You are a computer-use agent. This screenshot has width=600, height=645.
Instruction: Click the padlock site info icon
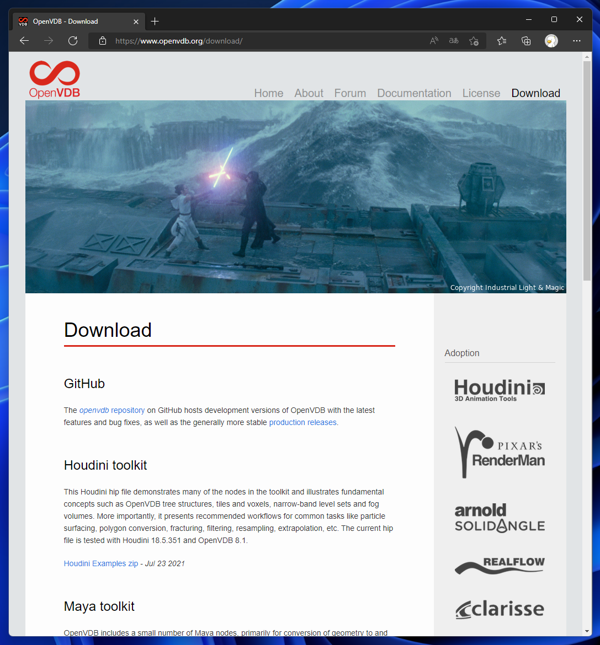pyautogui.click(x=102, y=41)
